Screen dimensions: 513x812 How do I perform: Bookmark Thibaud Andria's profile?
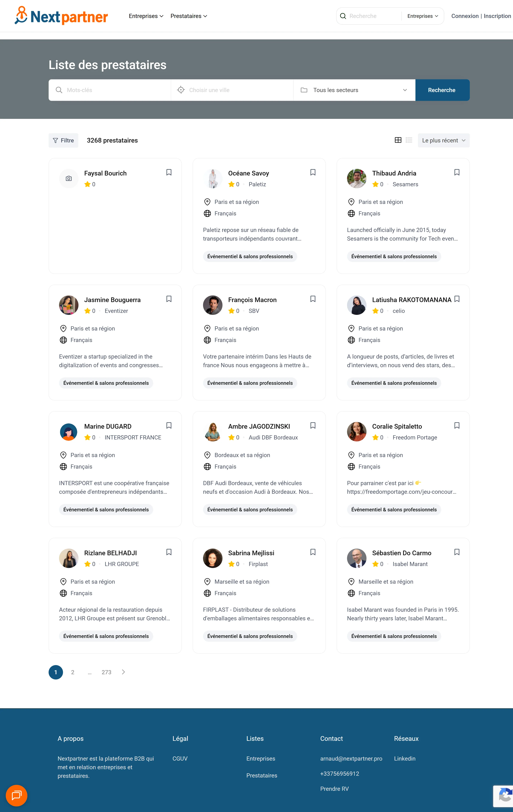457,172
